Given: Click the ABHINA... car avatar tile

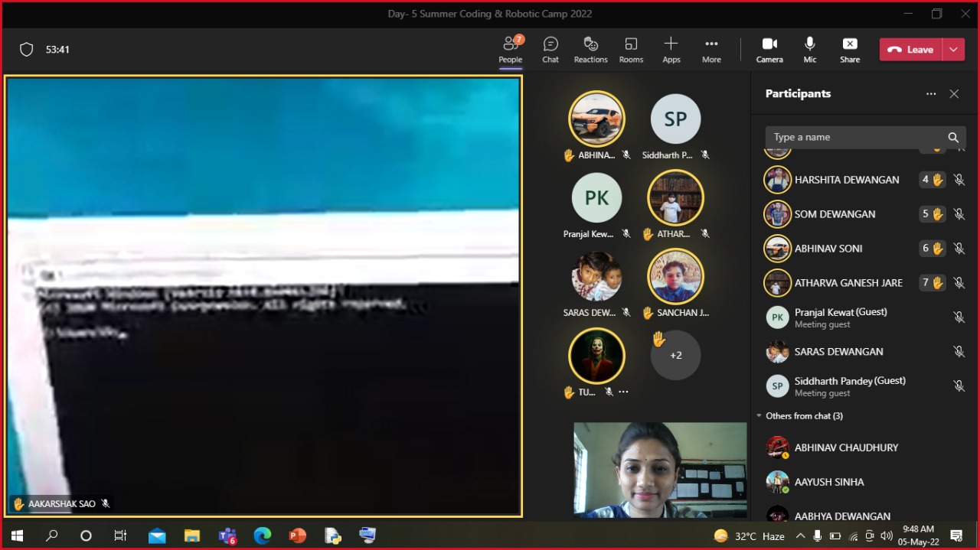Looking at the screenshot, I should pyautogui.click(x=596, y=119).
